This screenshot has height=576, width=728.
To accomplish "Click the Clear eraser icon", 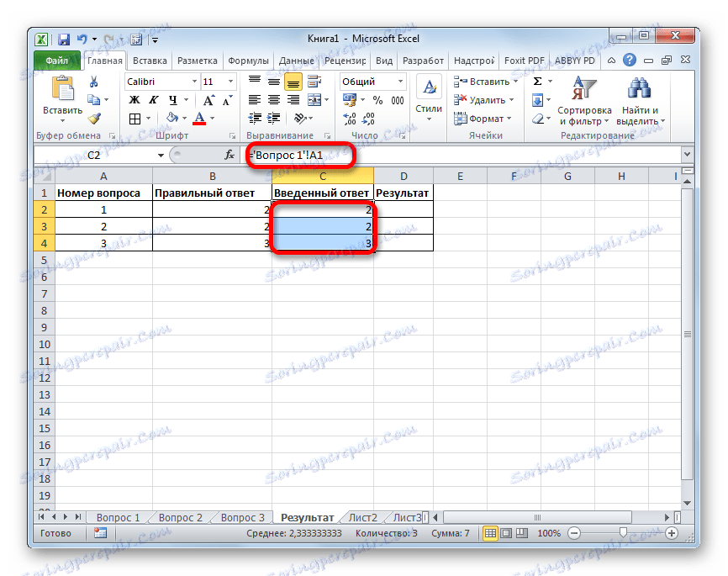I will 538,119.
